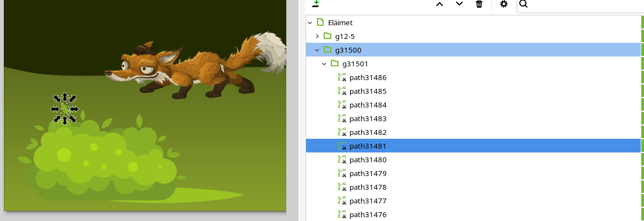Click the green color tag on path31483 row
This screenshot has height=221, width=644.
point(642,118)
